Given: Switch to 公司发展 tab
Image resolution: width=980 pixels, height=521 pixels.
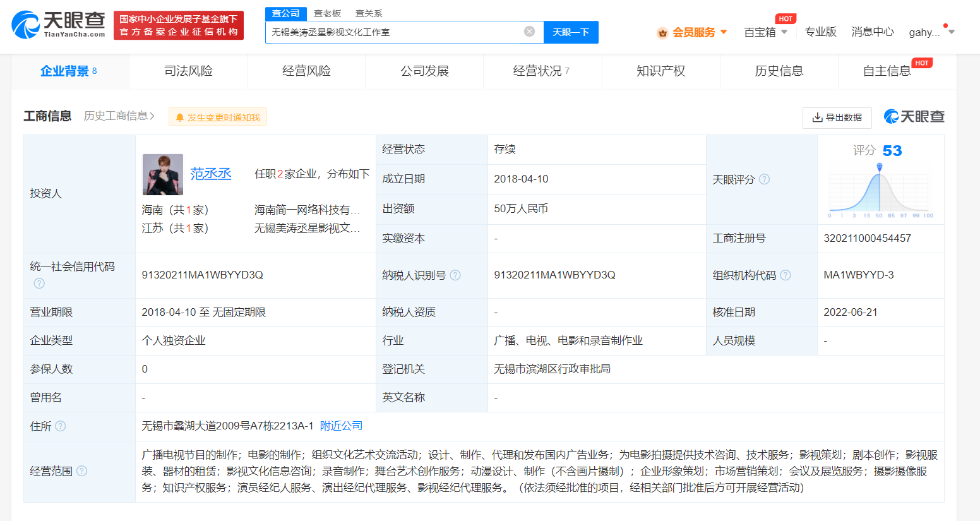Looking at the screenshot, I should (424, 71).
